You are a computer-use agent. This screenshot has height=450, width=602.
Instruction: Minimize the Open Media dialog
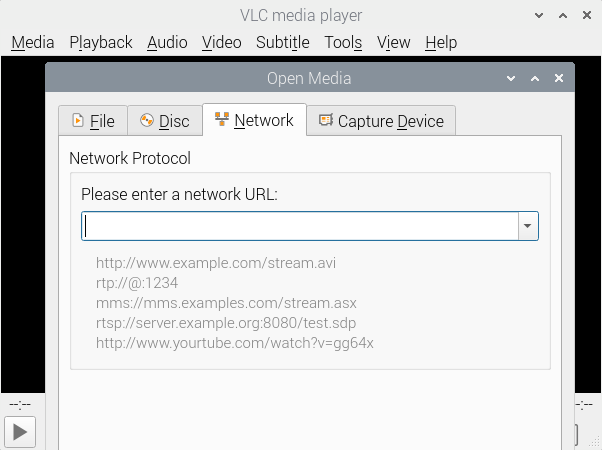[512, 78]
